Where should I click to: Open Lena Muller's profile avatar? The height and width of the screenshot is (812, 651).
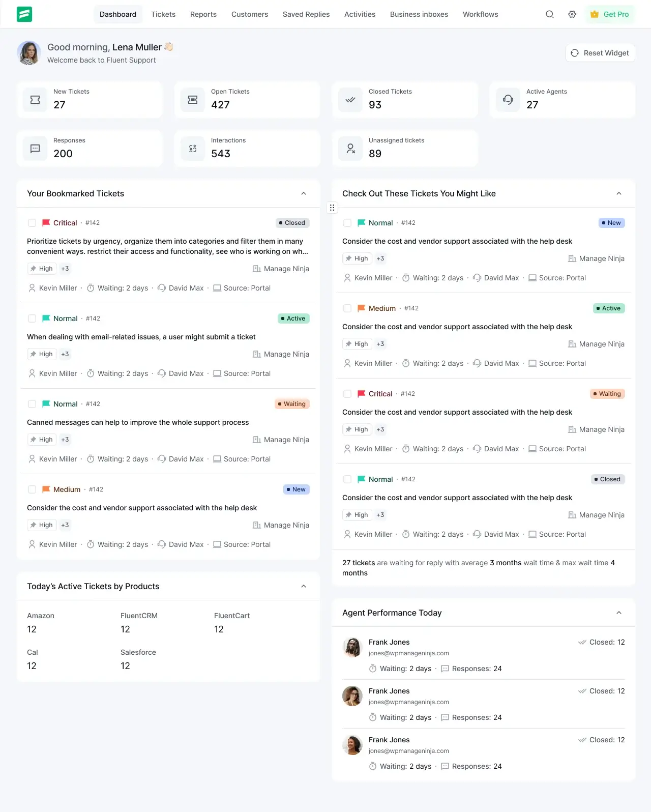tap(29, 53)
